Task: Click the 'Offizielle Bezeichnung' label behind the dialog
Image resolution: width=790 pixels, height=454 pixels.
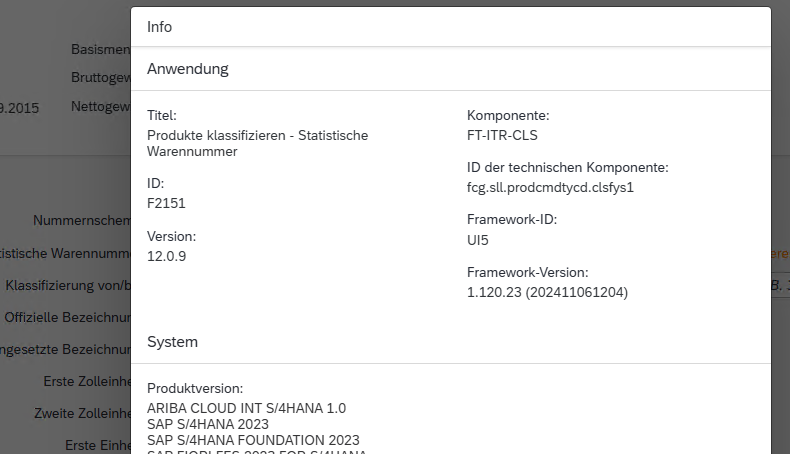Action: pos(68,318)
